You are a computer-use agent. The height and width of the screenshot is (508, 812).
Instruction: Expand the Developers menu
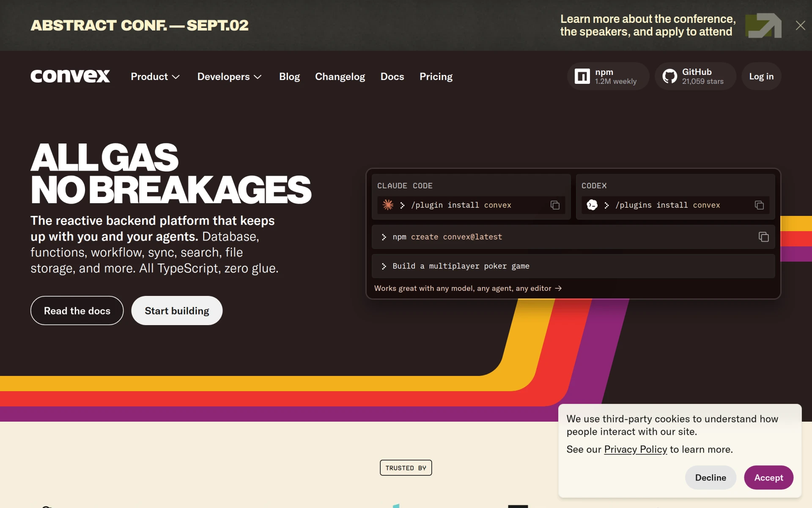click(229, 77)
